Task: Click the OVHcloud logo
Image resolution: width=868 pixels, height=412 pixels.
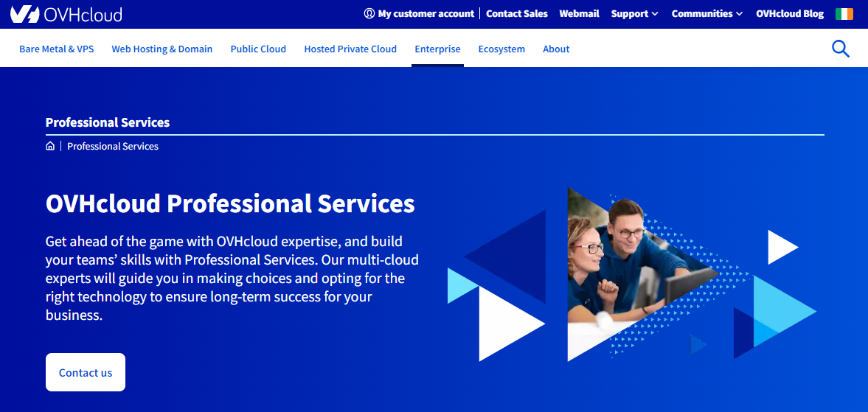Action: tap(66, 14)
